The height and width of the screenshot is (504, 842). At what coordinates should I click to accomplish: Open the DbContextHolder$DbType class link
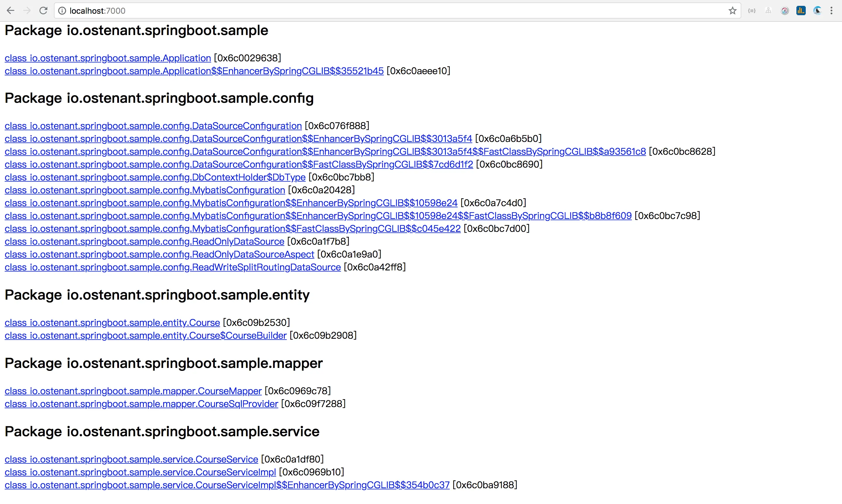pos(155,177)
